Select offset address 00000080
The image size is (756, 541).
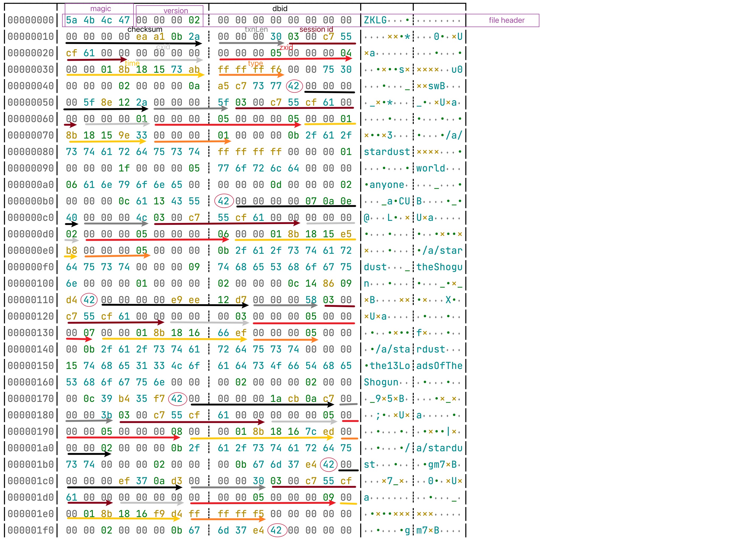(x=31, y=152)
